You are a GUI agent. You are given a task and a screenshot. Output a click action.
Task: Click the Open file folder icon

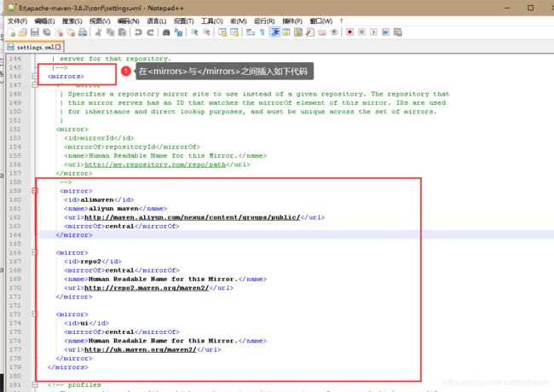tap(23, 32)
